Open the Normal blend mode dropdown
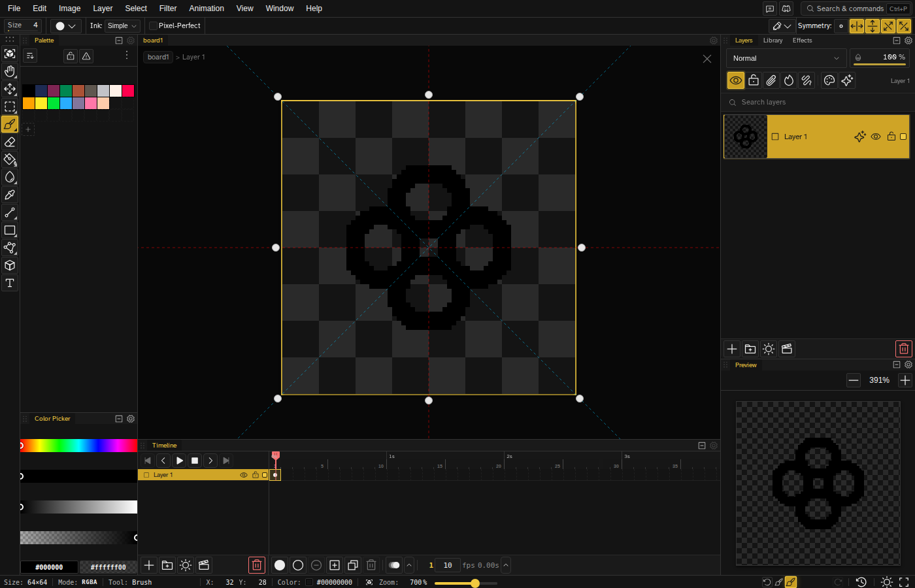Image resolution: width=915 pixels, height=588 pixels. 786,58
